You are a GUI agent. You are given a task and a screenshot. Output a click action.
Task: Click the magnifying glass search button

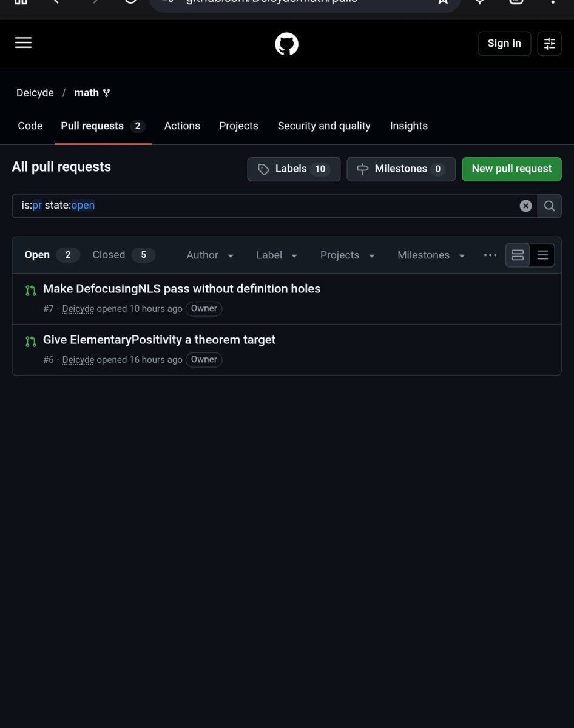[549, 206]
